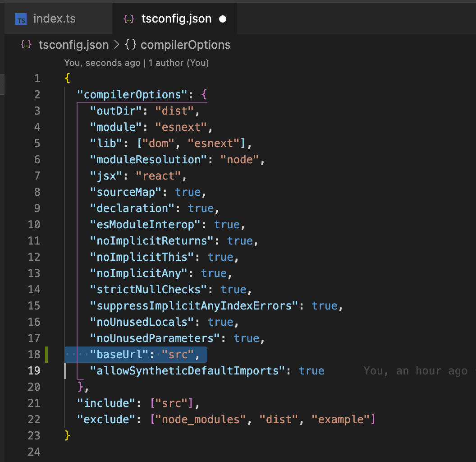
Task: Click "node_modules" in the exclude array
Action: point(201,420)
